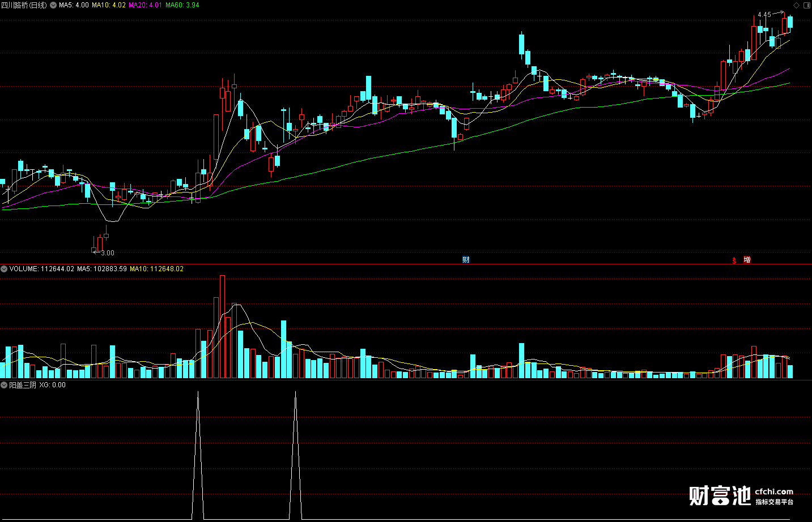Click the 四川路桥(日线) chart title
The width and height of the screenshot is (812, 522).
pos(24,5)
